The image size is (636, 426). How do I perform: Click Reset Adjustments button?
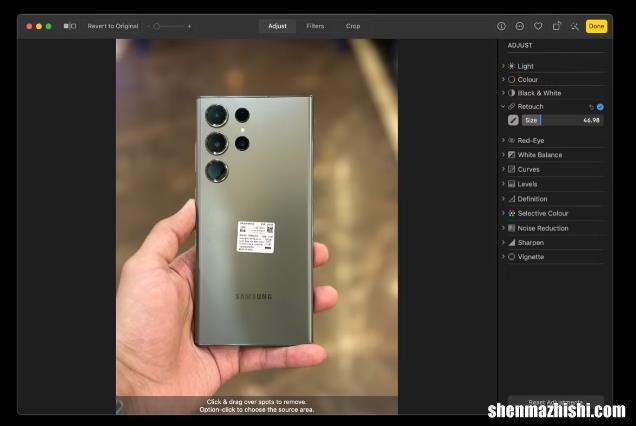[556, 402]
